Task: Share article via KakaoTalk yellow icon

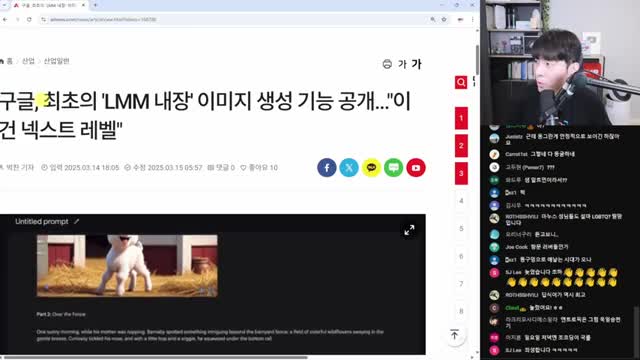Action: [x=371, y=168]
